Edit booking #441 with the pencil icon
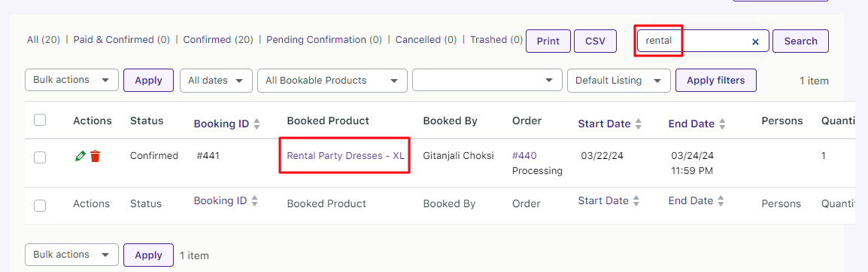This screenshot has width=868, height=272. [80, 156]
